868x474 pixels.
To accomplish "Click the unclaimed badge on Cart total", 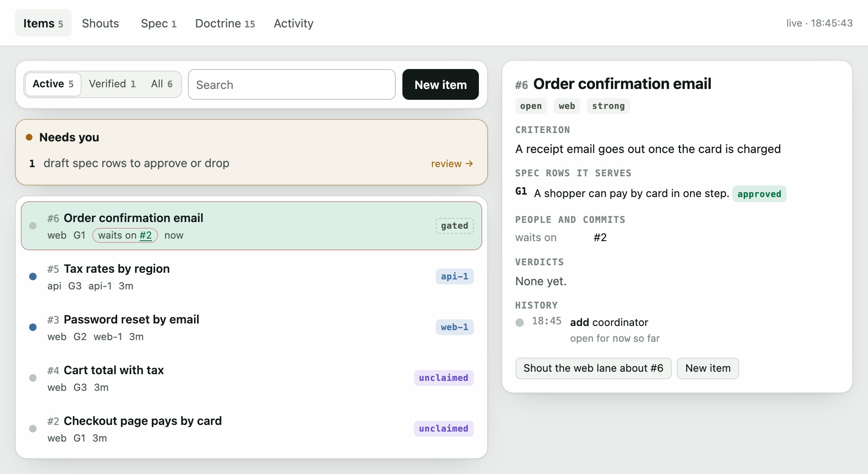I will point(444,378).
